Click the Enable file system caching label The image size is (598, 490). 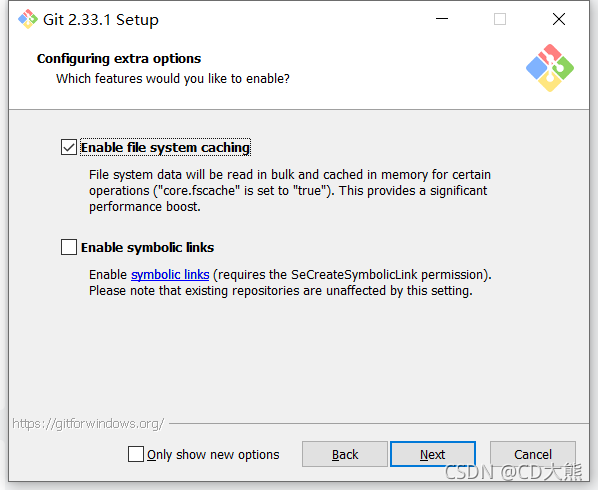[166, 147]
